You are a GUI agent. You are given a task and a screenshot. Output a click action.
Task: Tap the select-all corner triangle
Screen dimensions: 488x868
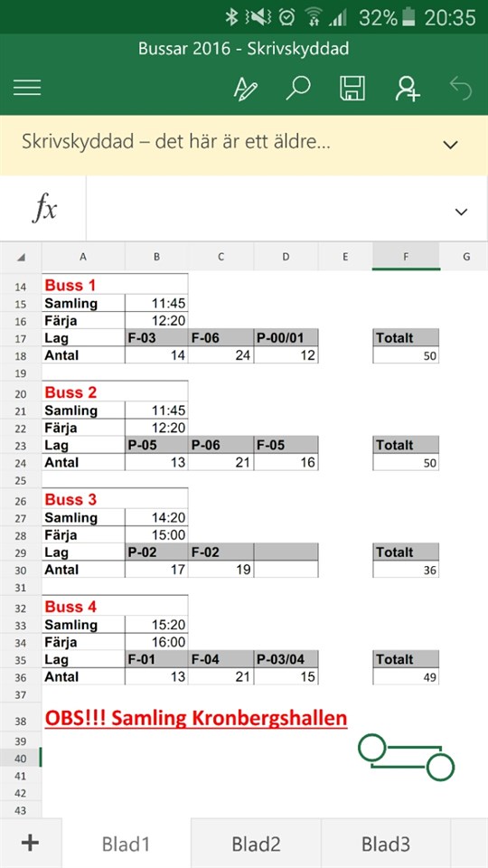(21, 257)
